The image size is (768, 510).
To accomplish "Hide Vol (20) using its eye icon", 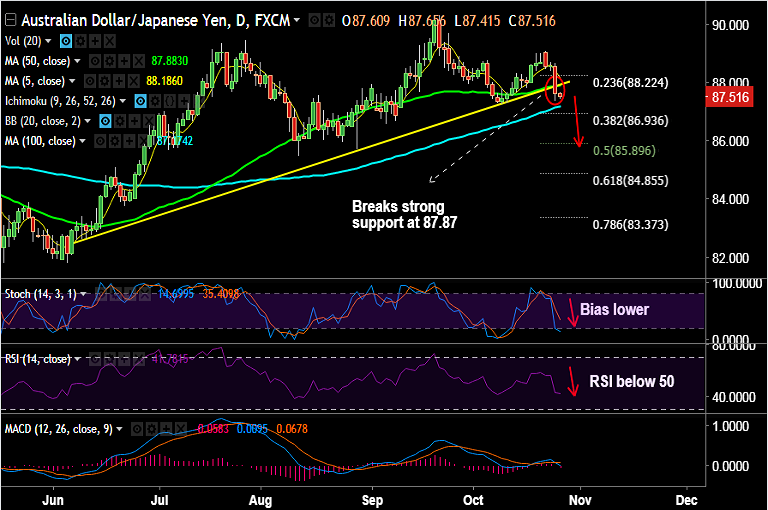I will pyautogui.click(x=66, y=41).
